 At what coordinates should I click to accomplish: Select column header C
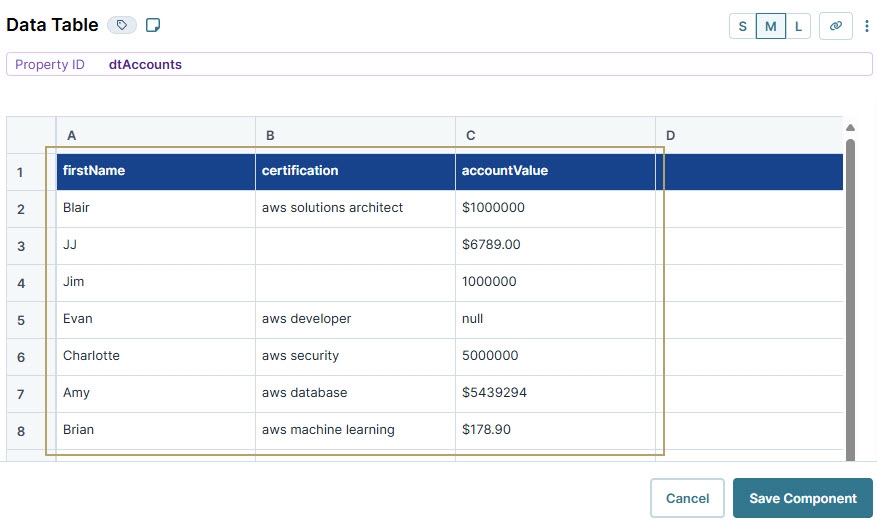(x=555, y=135)
